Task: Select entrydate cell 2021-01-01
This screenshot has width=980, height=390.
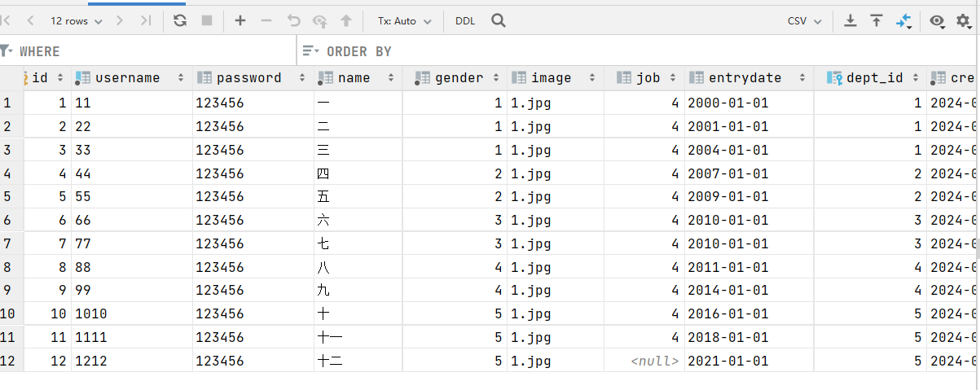Action: (749, 360)
